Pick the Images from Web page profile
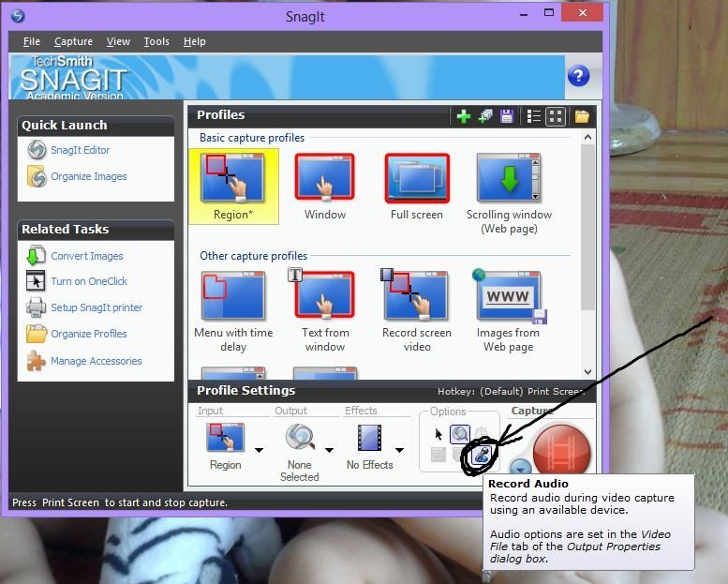 point(509,312)
